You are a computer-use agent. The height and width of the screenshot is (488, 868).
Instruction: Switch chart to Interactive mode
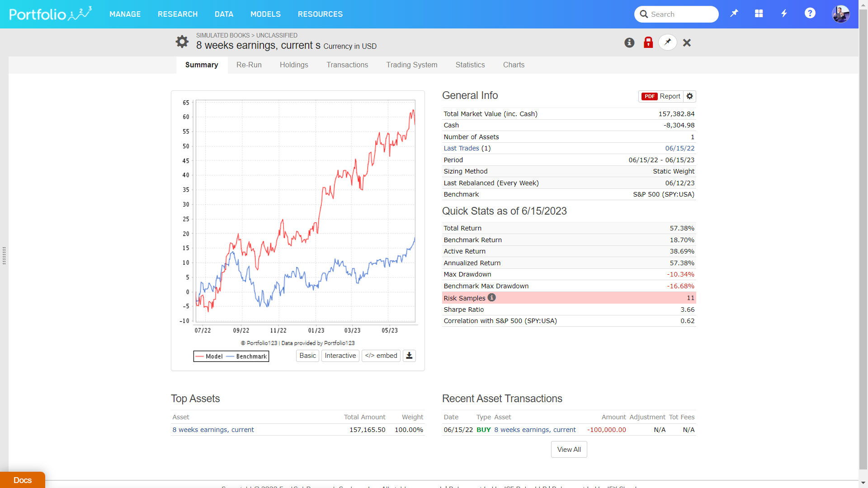click(340, 356)
